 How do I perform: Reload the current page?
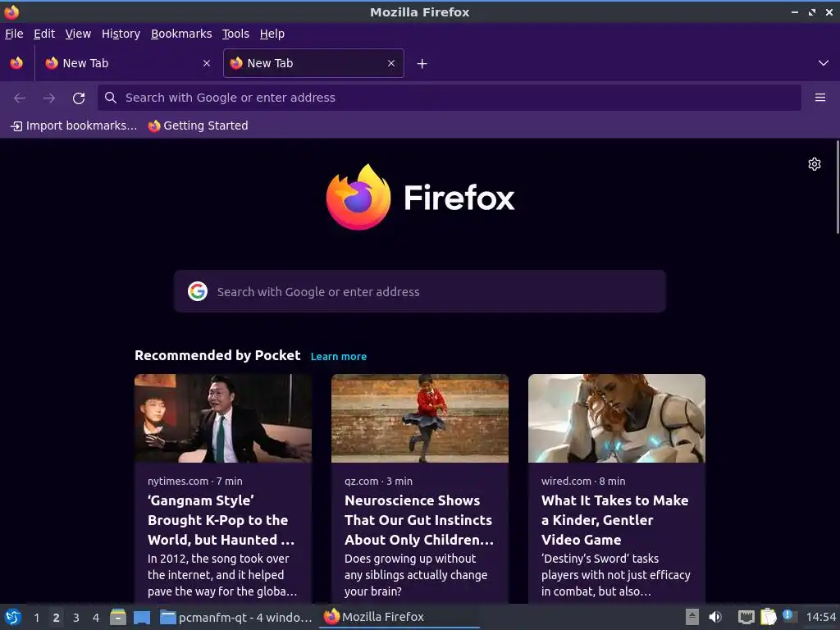point(79,98)
